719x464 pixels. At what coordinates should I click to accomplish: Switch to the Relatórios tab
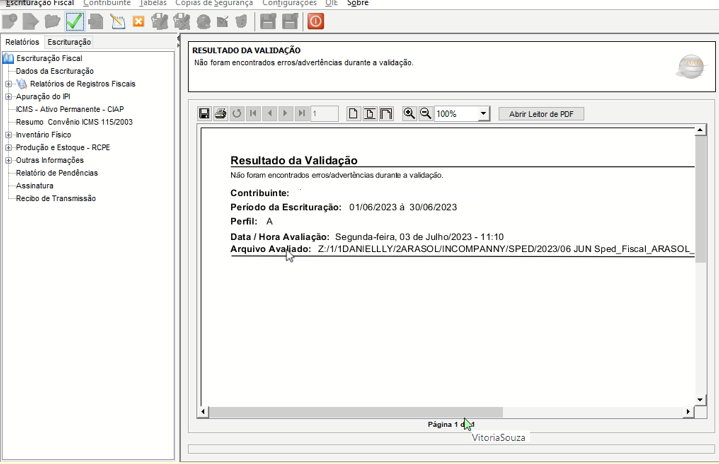(x=22, y=42)
